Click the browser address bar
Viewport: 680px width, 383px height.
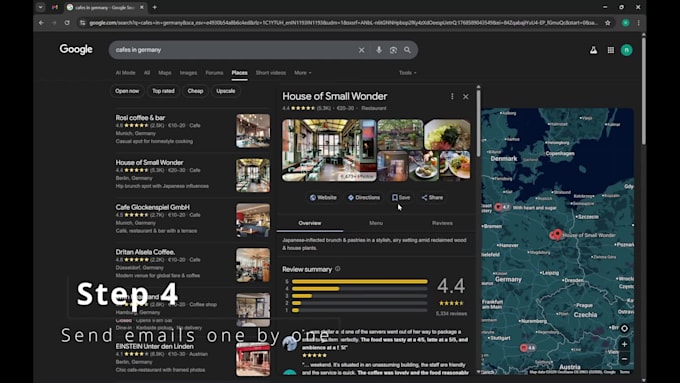tap(343, 23)
